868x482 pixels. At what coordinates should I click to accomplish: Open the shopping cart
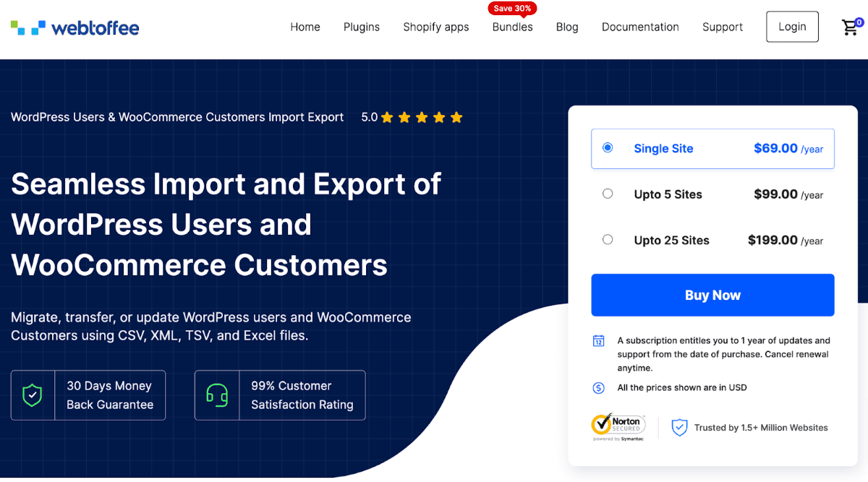851,27
